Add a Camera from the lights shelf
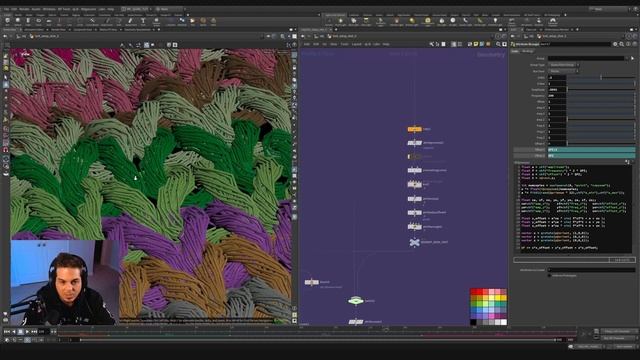This screenshot has height=360, width=640. [x=329, y=21]
